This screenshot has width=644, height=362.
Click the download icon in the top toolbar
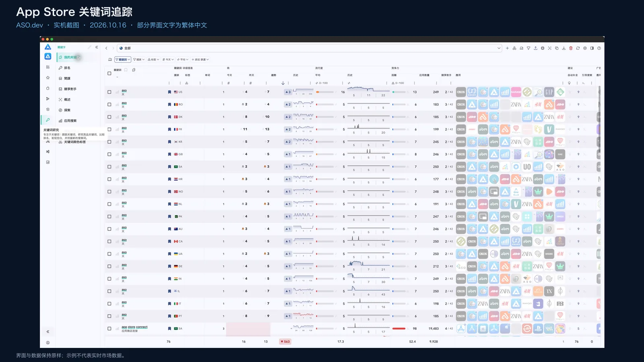[x=563, y=48]
